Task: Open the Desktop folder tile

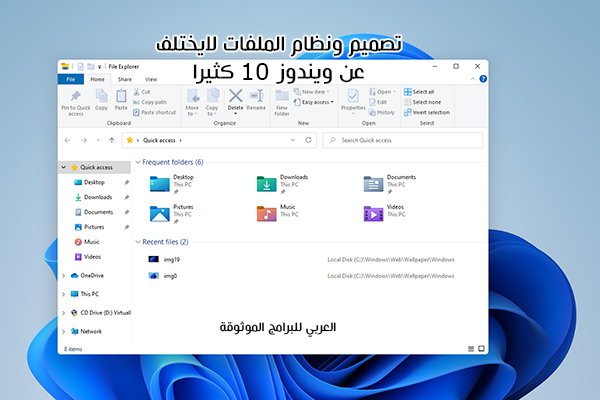Action: (172, 184)
